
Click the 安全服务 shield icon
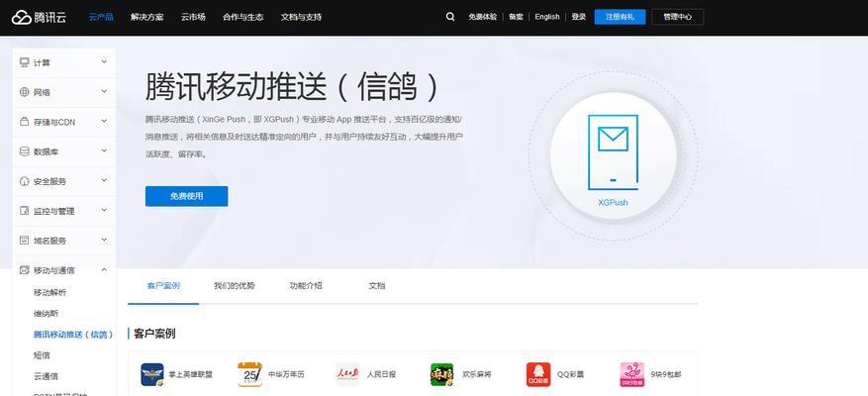click(25, 181)
